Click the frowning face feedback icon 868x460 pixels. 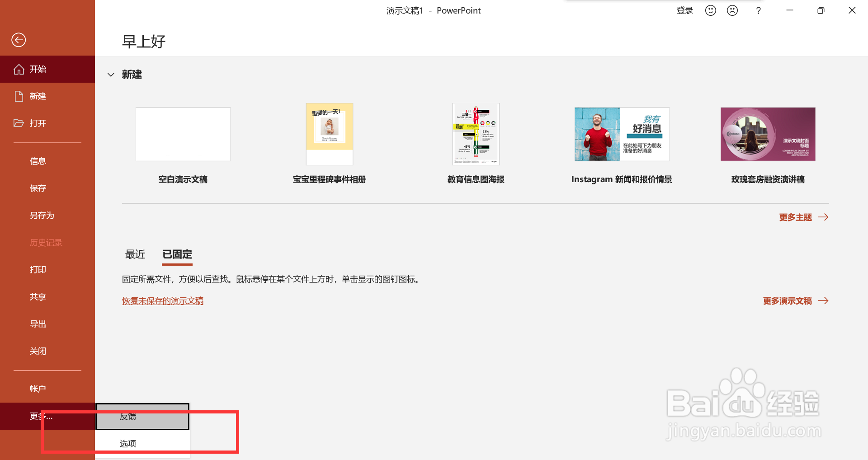[x=732, y=10]
